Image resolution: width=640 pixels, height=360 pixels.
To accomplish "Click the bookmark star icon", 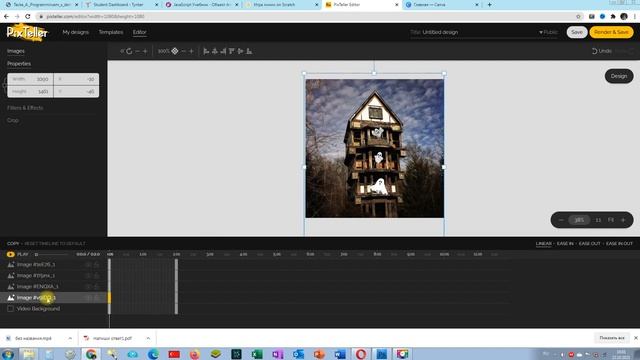I will pos(578,16).
